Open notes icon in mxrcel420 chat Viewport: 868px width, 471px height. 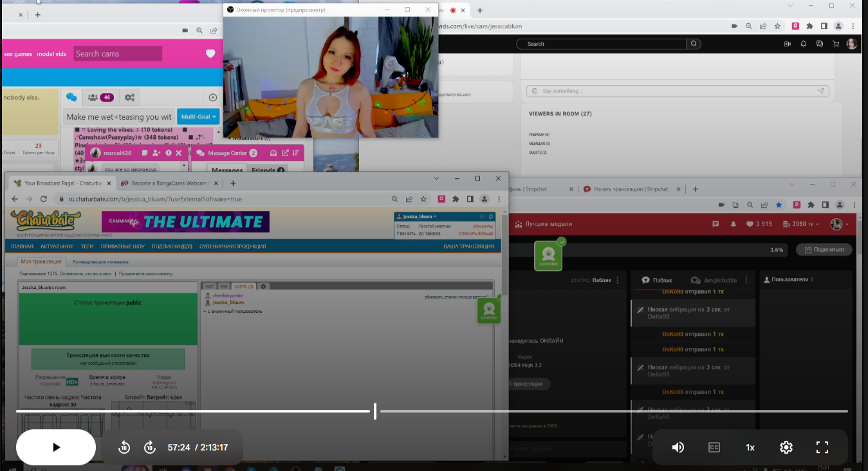pos(145,153)
